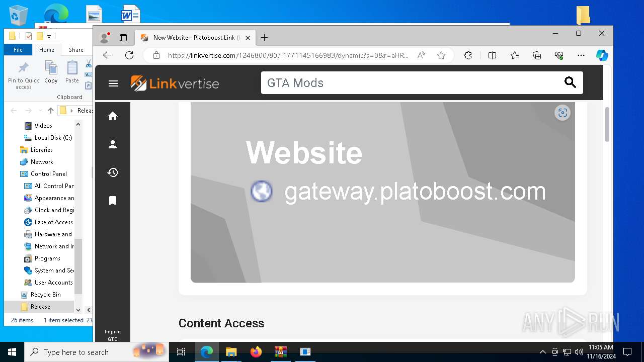Click the search magnifier icon in Linkvertise
This screenshot has height=362, width=644.
pos(570,82)
